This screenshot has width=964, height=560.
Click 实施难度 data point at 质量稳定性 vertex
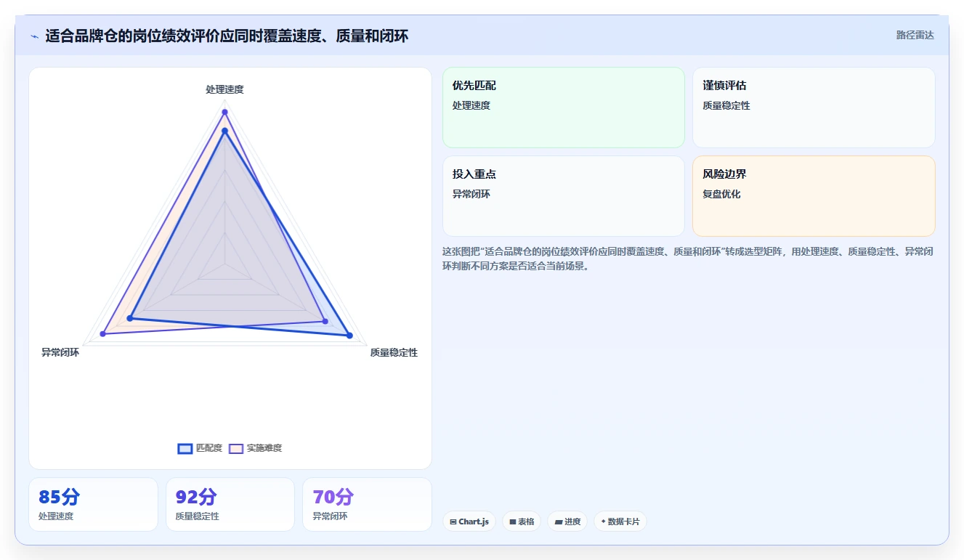coord(325,321)
